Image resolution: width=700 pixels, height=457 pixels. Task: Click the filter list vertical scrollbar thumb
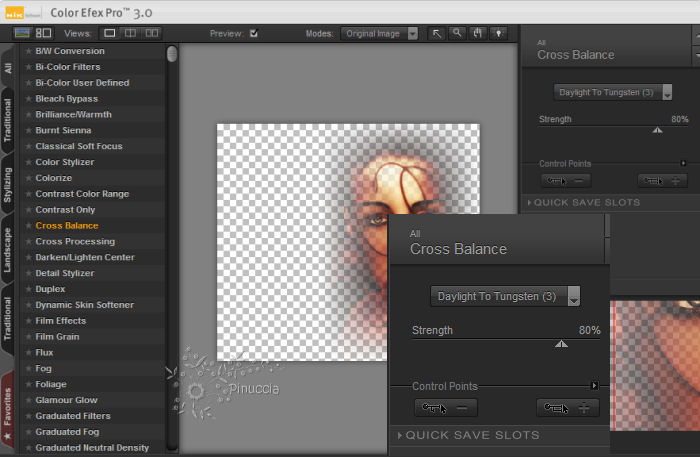[x=172, y=54]
